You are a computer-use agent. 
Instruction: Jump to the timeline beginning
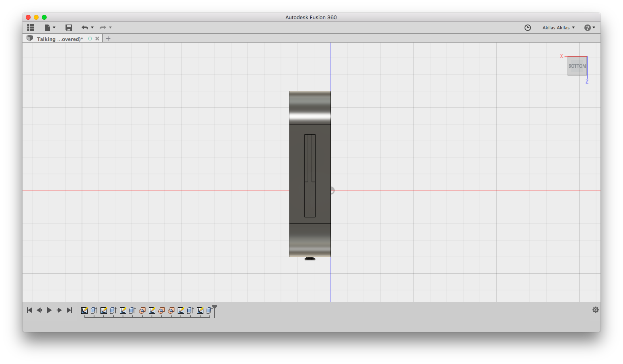click(29, 310)
